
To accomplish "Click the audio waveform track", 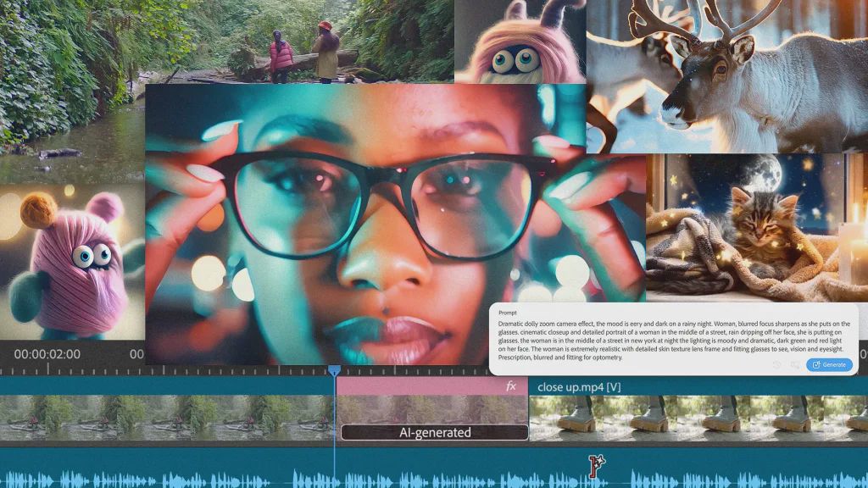I will pyautogui.click(x=434, y=468).
